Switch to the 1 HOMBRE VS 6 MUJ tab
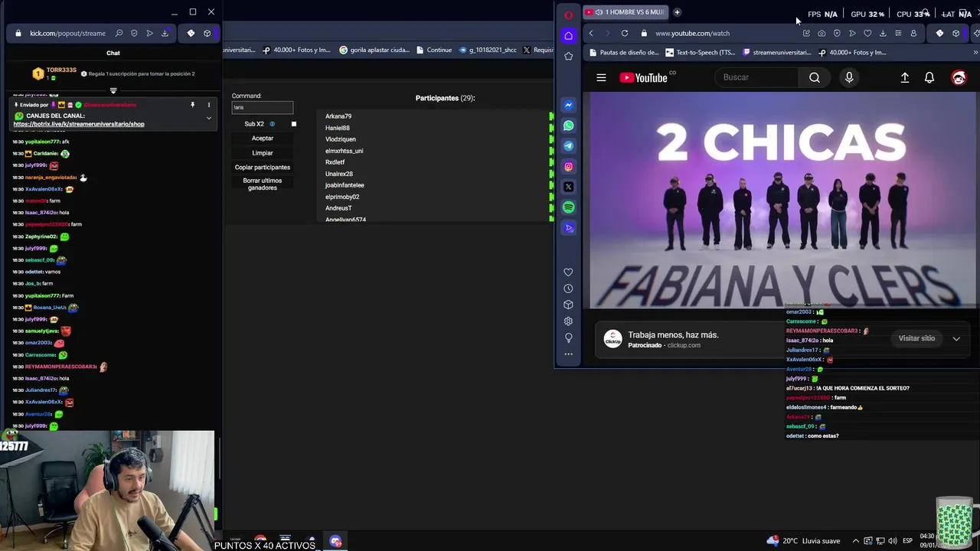 pyautogui.click(x=626, y=12)
